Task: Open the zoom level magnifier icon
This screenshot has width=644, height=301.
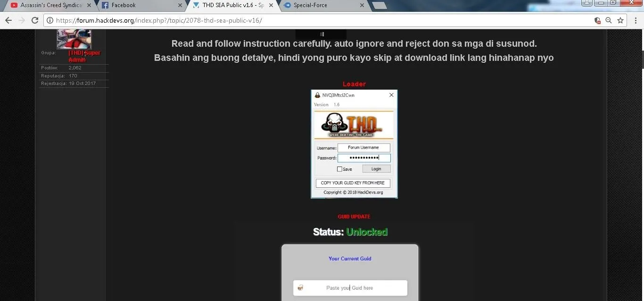Action: (609, 20)
